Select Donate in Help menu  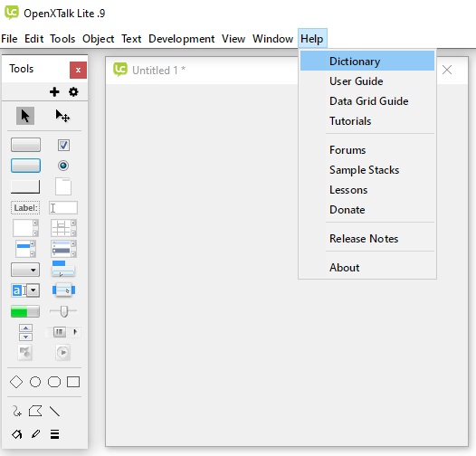(367, 210)
